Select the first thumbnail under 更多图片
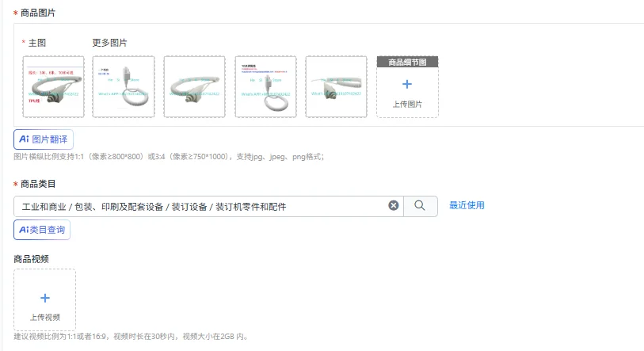 click(x=124, y=86)
